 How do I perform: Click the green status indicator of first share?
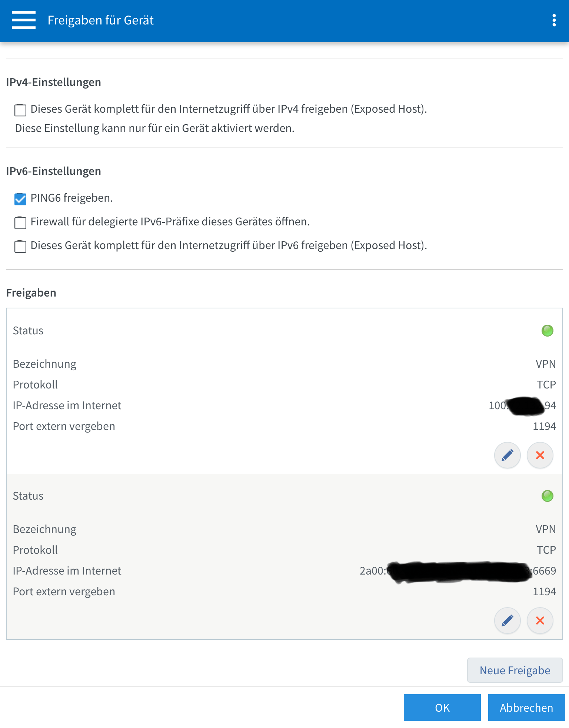point(547,331)
